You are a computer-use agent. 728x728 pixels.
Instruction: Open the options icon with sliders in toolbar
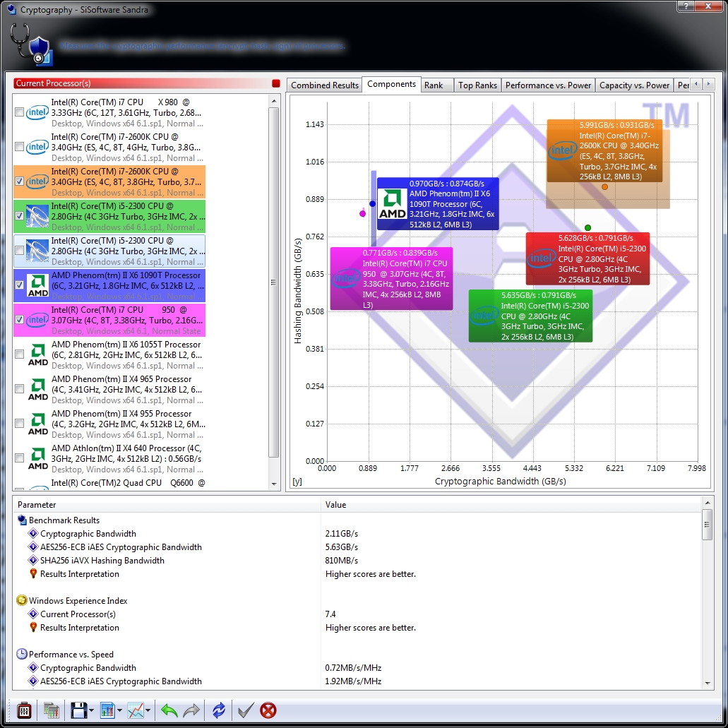click(x=24, y=710)
